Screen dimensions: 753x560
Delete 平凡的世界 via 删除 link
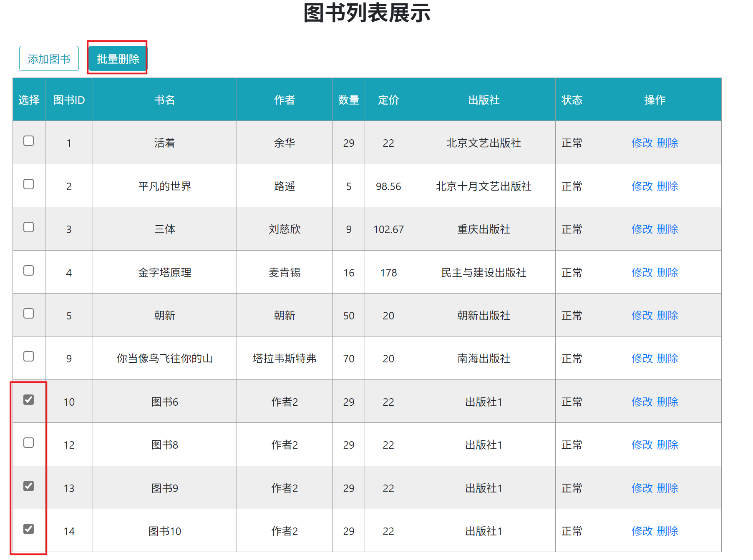click(667, 186)
